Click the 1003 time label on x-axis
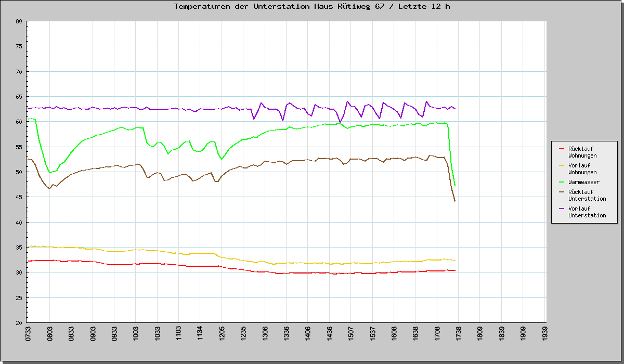 (x=136, y=334)
